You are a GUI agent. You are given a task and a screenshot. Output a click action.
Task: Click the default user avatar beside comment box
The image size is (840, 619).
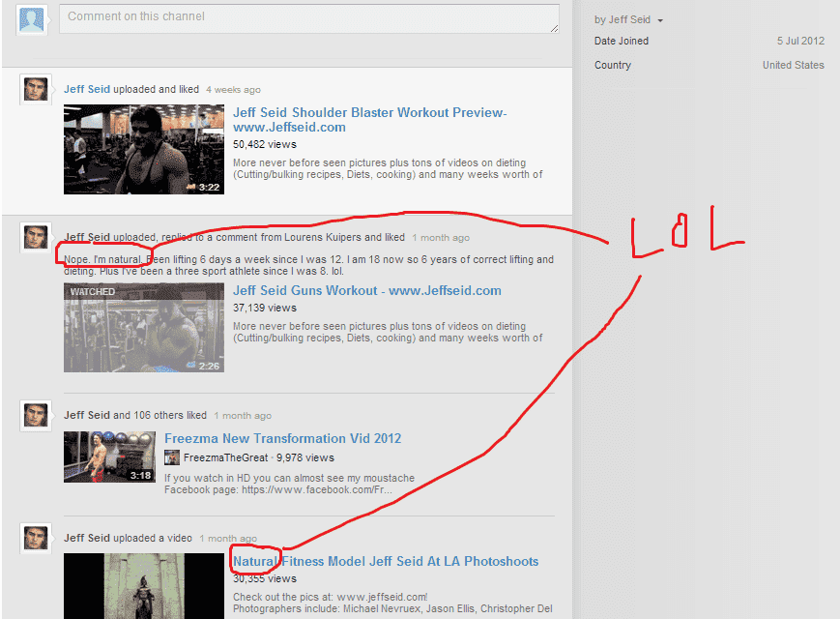[x=31, y=19]
